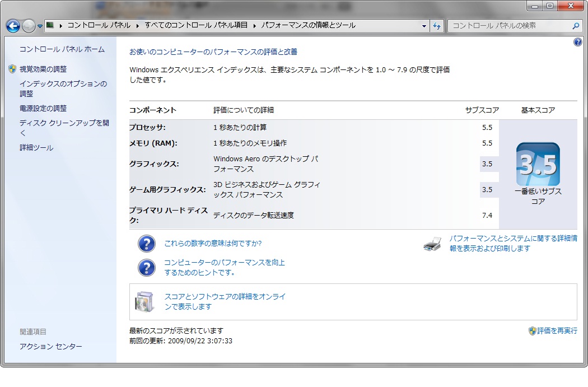This screenshot has height=387, width=588.
Task: Click the shield icon beside 視覚効果の調整
Action: [x=12, y=69]
